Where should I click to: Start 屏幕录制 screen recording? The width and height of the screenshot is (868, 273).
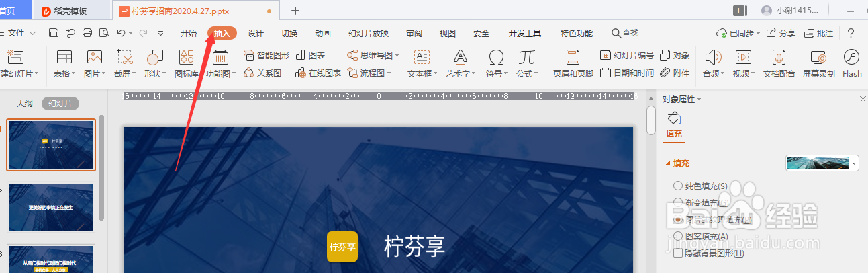[x=818, y=64]
